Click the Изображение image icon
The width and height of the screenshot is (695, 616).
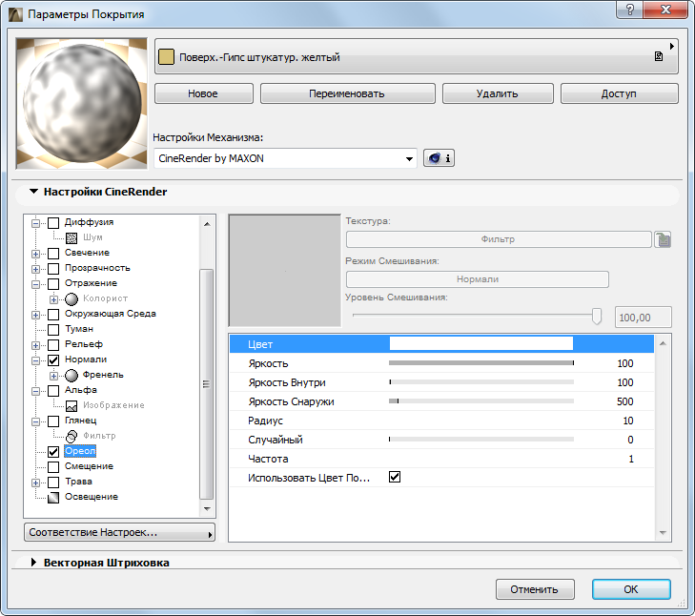click(72, 406)
